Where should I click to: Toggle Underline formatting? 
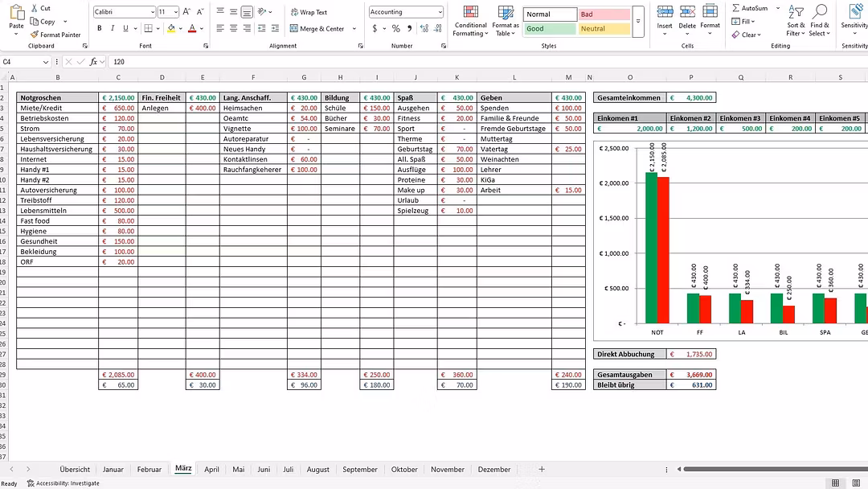tap(125, 28)
